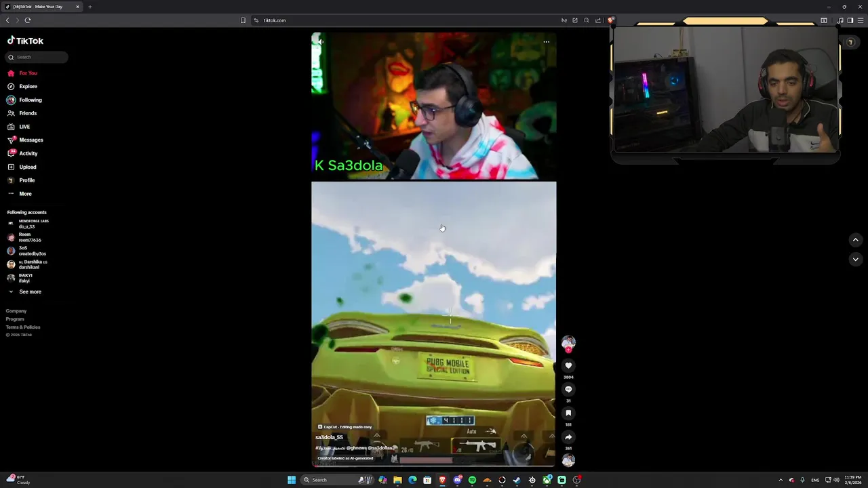868x488 pixels.
Task: Open Microsoft Store from the taskbar
Action: pyautogui.click(x=427, y=480)
